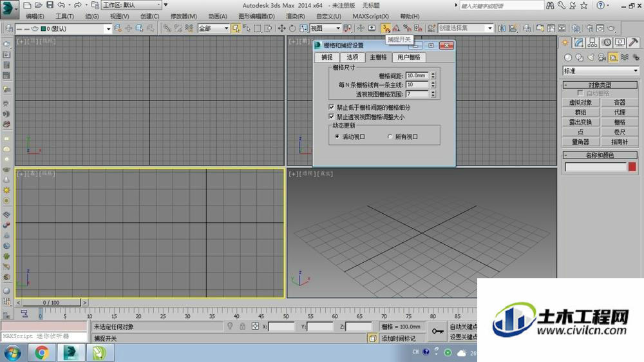Viewport: 644px width, 362px height.
Task: Select the Select and Move tool
Action: [282, 28]
